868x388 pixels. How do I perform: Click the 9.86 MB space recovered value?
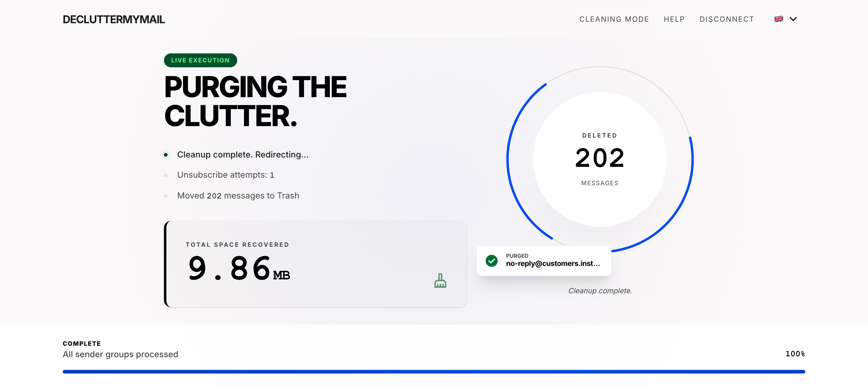coord(239,268)
